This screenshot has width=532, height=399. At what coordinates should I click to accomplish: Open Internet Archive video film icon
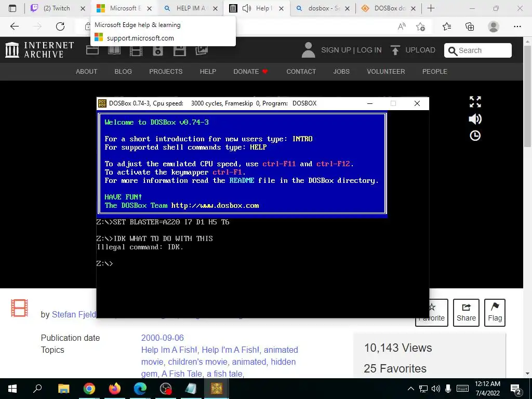(x=136, y=50)
